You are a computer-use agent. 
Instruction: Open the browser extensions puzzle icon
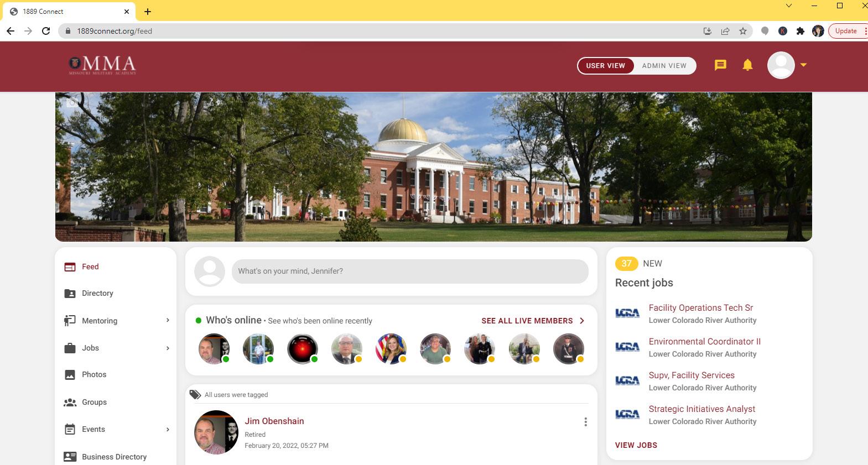click(800, 31)
